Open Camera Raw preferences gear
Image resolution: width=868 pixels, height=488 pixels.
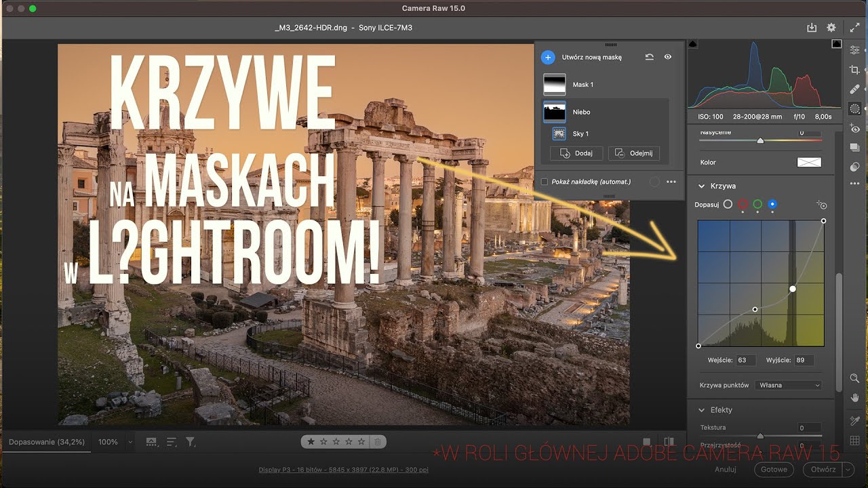[x=831, y=28]
